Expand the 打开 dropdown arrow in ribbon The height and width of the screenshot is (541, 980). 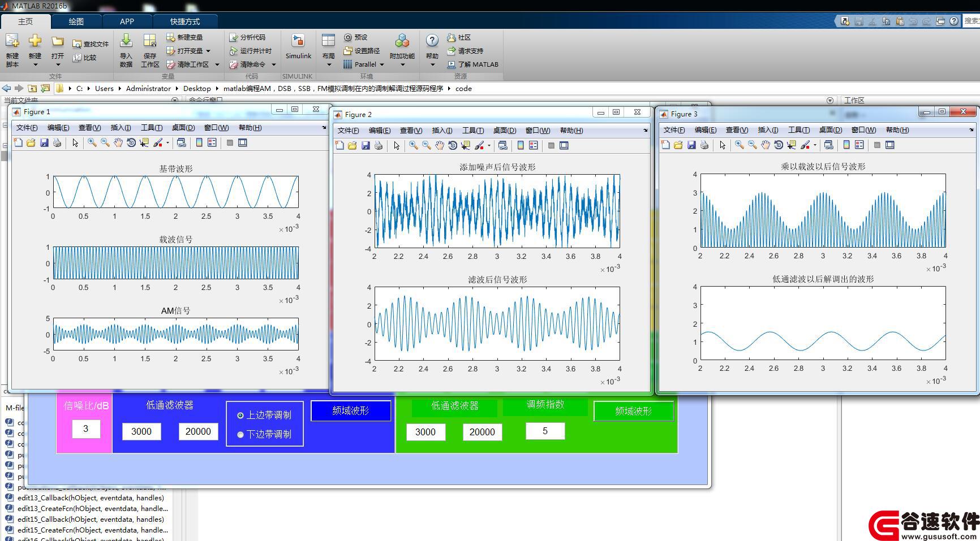(x=58, y=64)
